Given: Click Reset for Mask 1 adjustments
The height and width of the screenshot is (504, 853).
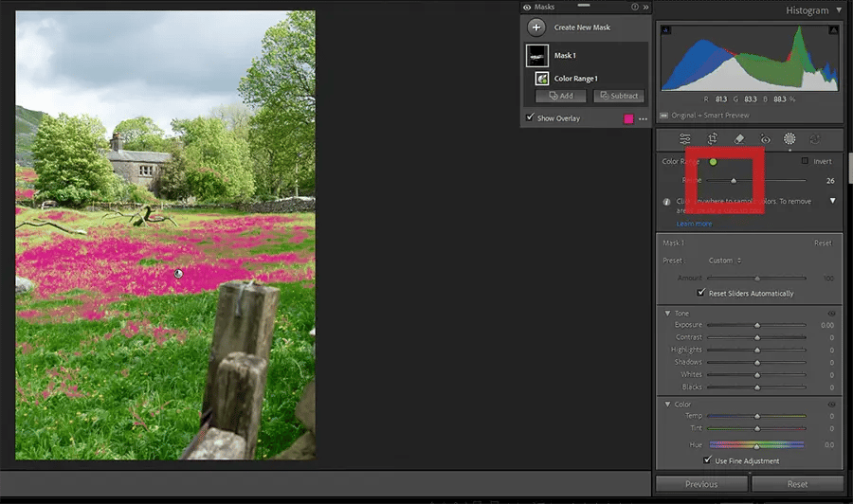Looking at the screenshot, I should [823, 243].
